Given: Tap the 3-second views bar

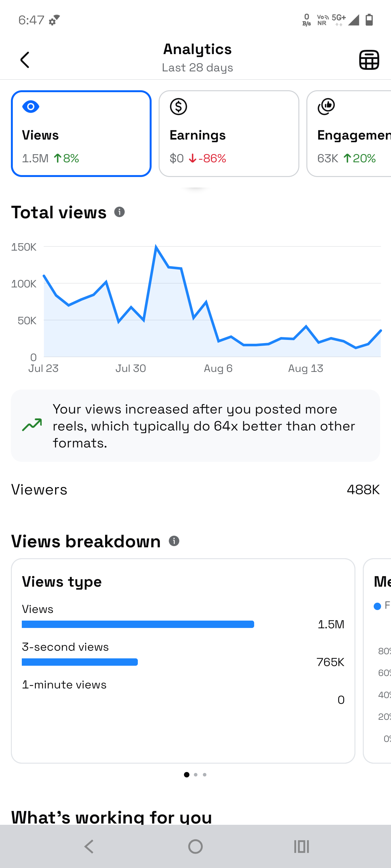Looking at the screenshot, I should point(79,662).
